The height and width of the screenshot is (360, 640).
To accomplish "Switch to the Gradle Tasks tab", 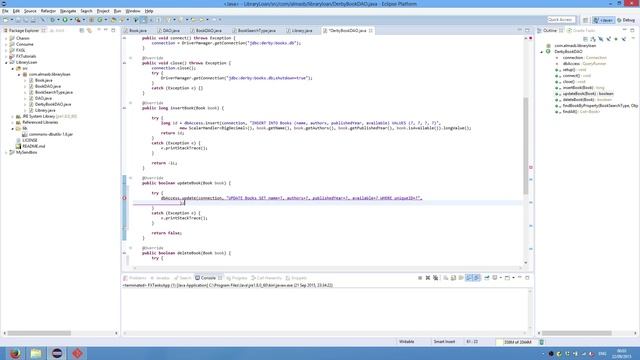I will pos(581,31).
